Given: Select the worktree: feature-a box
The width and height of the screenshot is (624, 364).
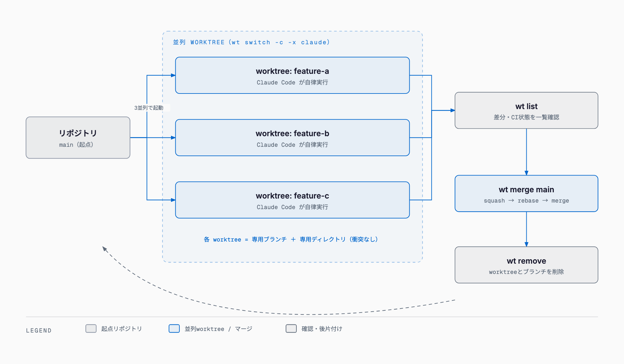Looking at the screenshot, I should (x=292, y=75).
